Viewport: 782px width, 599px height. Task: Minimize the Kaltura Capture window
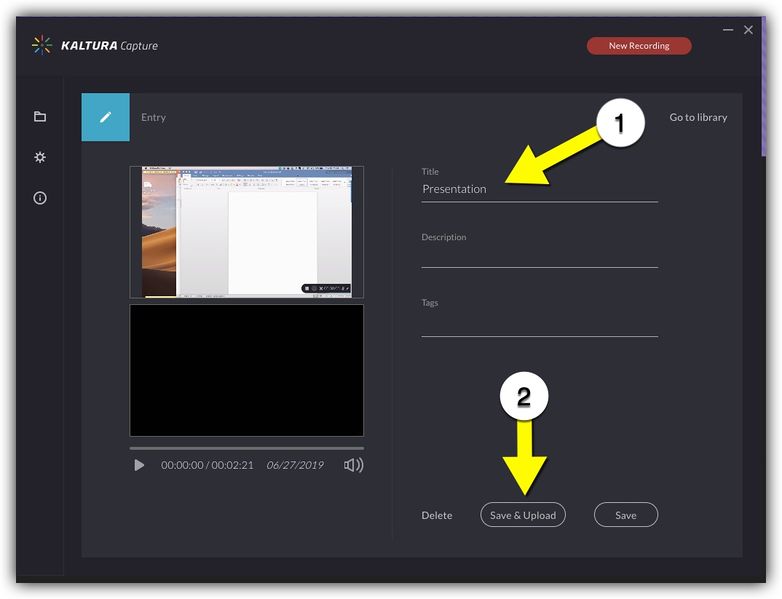(x=727, y=31)
